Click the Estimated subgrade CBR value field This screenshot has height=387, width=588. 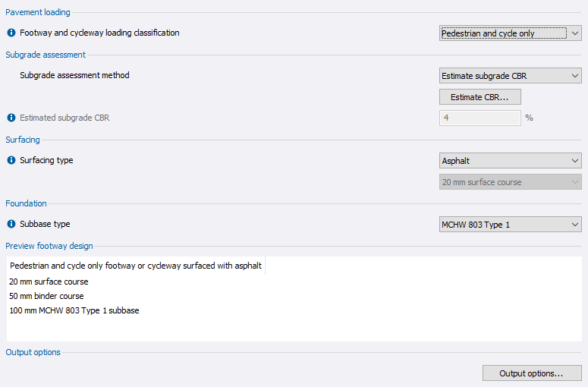pyautogui.click(x=480, y=118)
